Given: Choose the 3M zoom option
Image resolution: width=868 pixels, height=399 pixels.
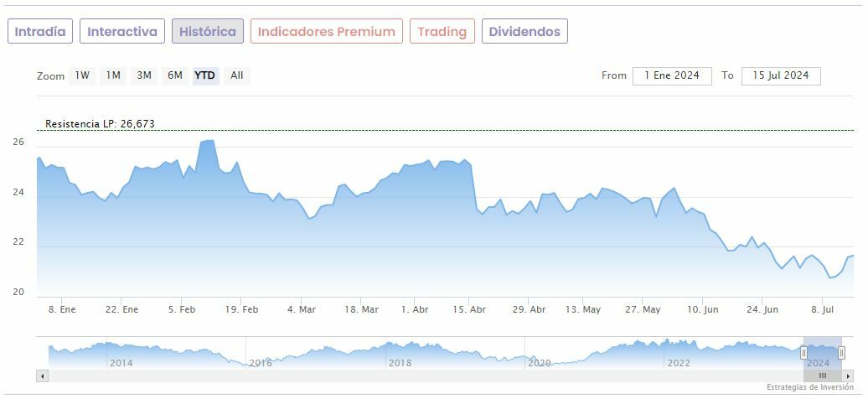Looking at the screenshot, I should click(144, 75).
